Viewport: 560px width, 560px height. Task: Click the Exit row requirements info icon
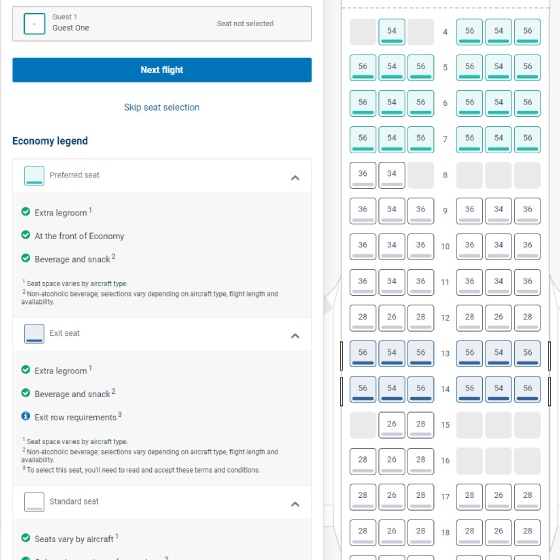point(25,416)
